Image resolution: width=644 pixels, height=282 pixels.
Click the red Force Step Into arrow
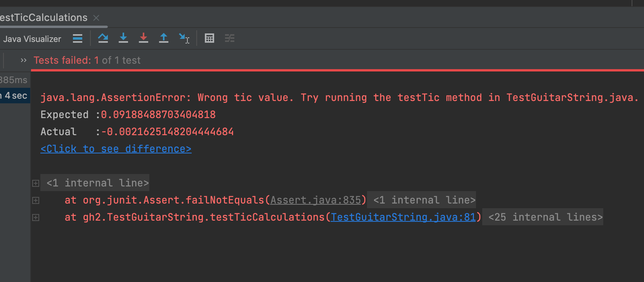point(144,38)
